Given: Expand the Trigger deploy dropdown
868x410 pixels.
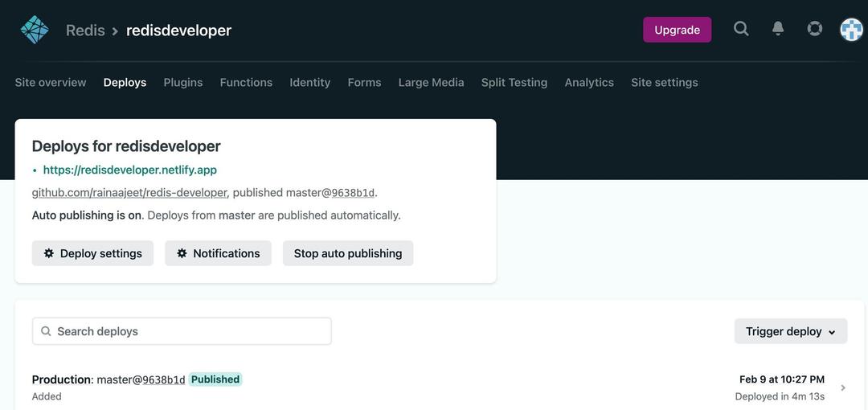Looking at the screenshot, I should pos(791,331).
